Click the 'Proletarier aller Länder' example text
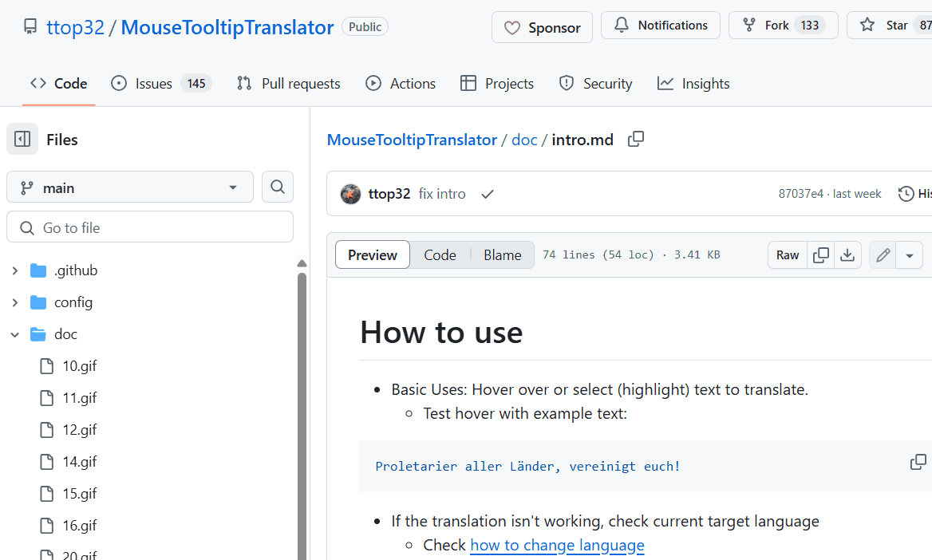 tap(527, 466)
